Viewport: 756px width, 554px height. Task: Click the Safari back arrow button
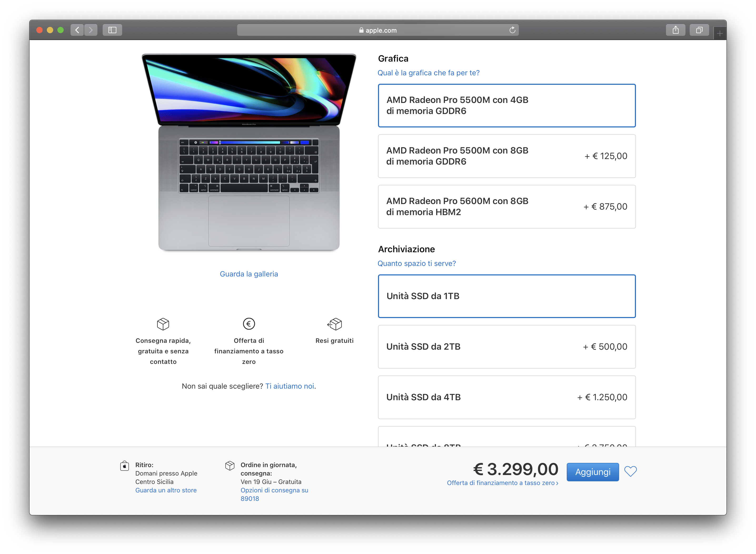(x=77, y=30)
